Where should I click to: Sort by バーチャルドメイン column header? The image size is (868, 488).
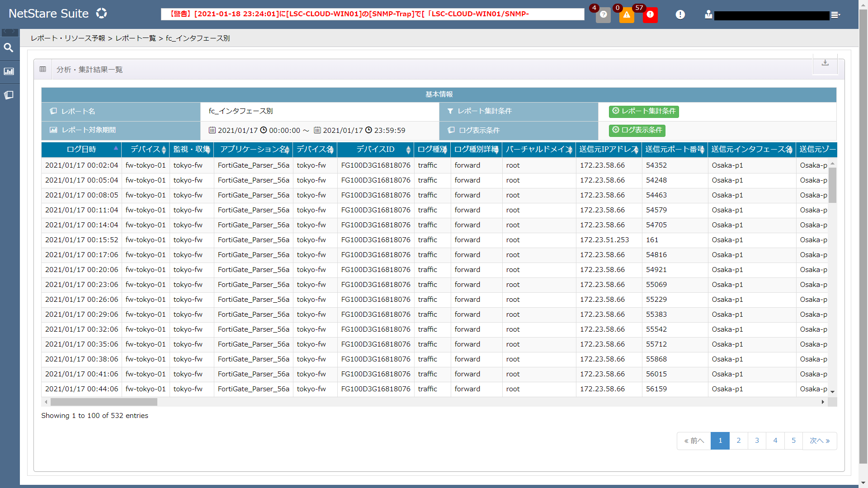tap(539, 150)
